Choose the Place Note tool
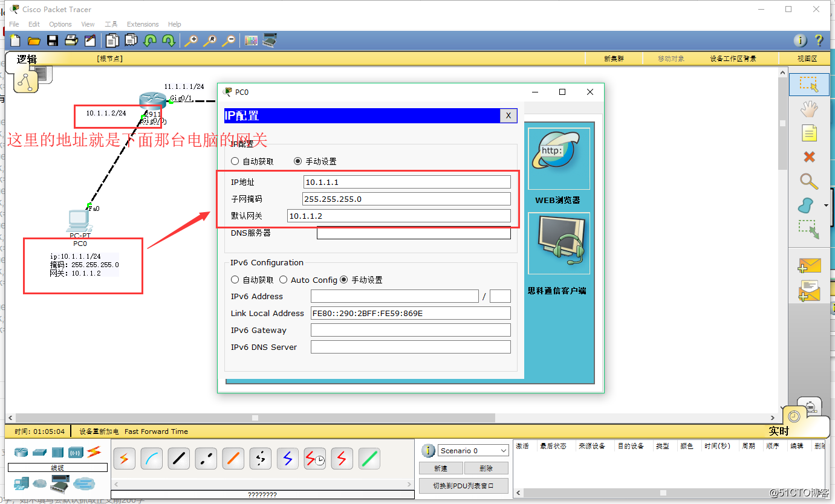 pyautogui.click(x=809, y=133)
